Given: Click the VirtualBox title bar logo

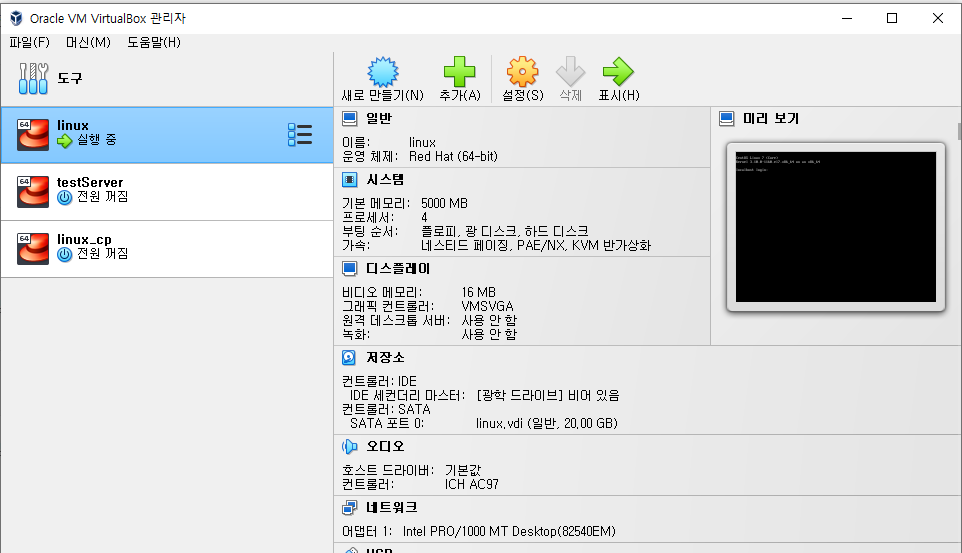Looking at the screenshot, I should (17, 18).
